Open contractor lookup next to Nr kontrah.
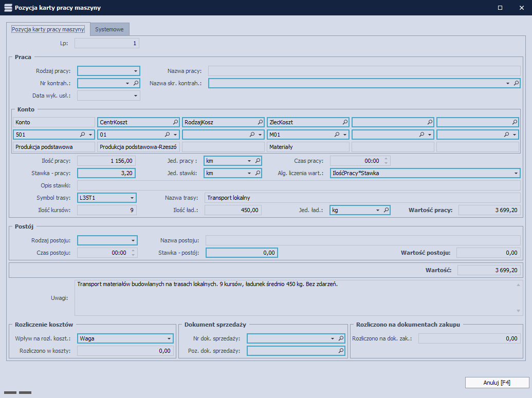Image resolution: width=532 pixels, height=398 pixels. point(136,83)
